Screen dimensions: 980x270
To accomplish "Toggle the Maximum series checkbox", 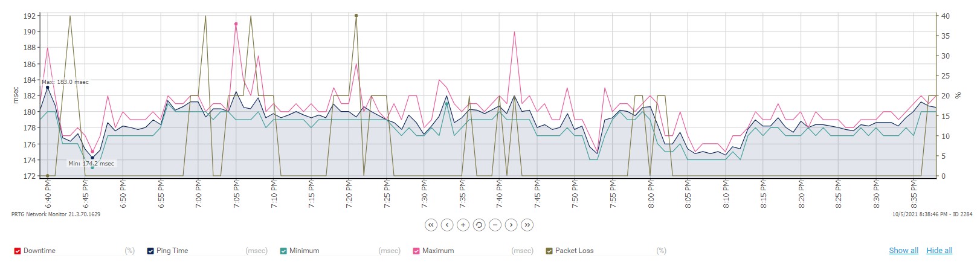I will coord(416,251).
